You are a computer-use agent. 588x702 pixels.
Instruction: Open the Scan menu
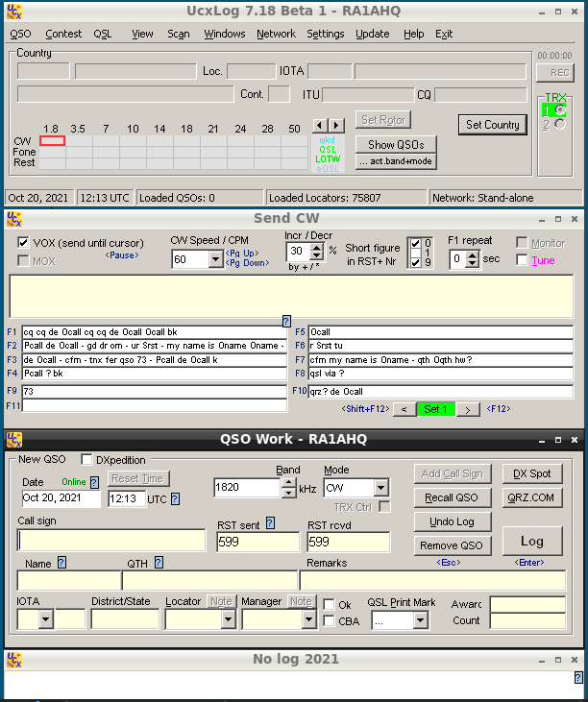pyautogui.click(x=179, y=34)
